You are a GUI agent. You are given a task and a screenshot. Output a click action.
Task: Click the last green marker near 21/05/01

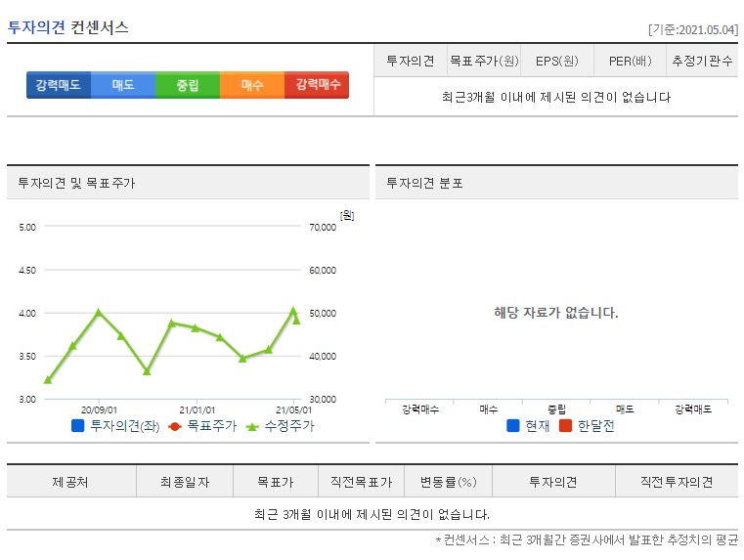[x=296, y=320]
